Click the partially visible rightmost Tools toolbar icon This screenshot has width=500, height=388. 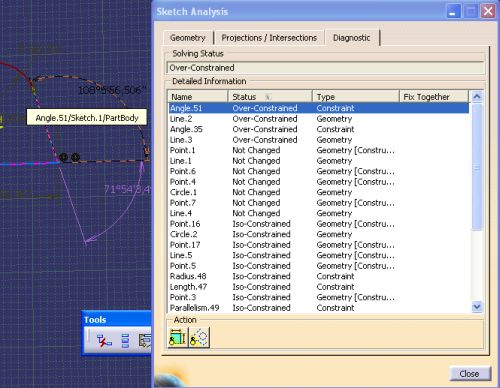145,341
